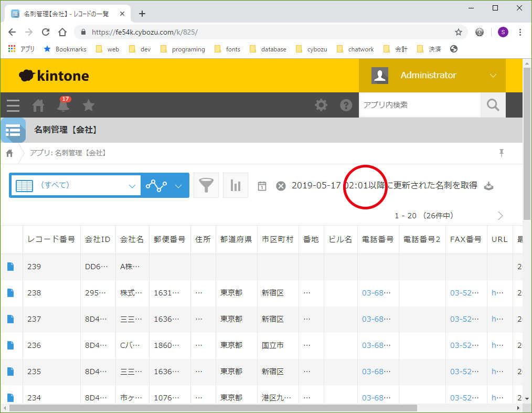Screen dimensions: 532x413
Task: Click URL link in record 236
Action: coord(497,345)
